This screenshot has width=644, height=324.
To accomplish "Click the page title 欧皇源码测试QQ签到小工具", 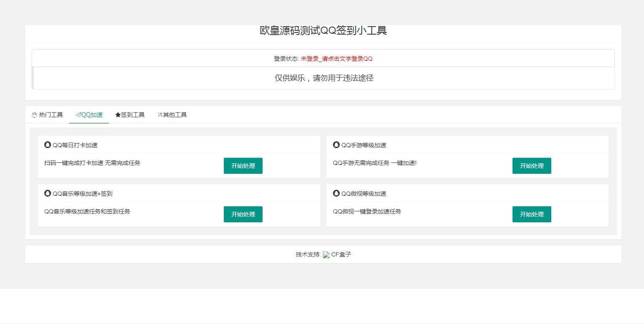I will click(x=323, y=30).
